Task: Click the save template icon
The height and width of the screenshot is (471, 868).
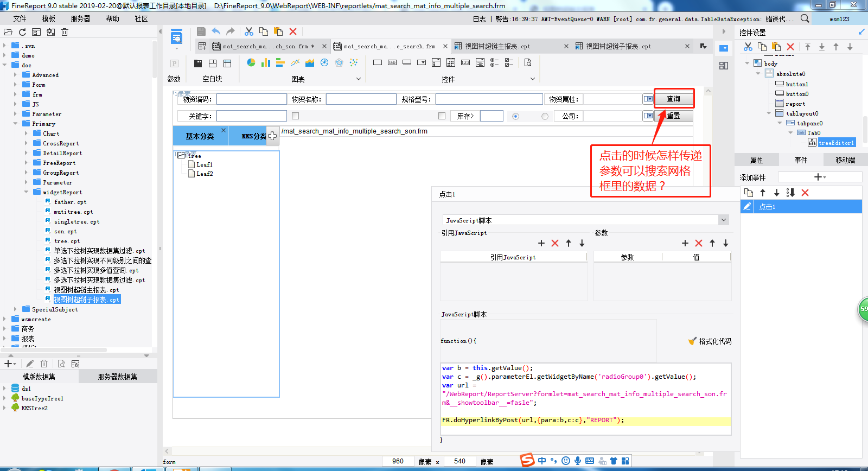Action: [201, 31]
